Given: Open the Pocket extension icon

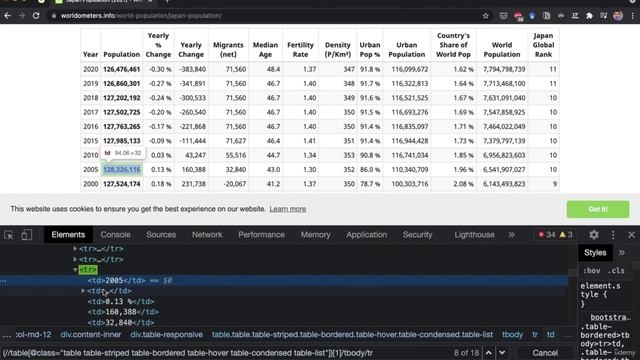Looking at the screenshot, I should coord(503,16).
